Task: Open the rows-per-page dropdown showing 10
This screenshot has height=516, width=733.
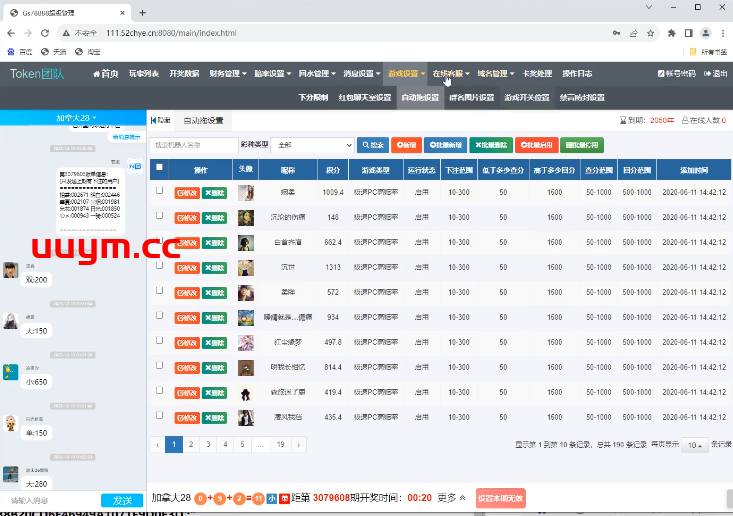Action: pos(694,445)
